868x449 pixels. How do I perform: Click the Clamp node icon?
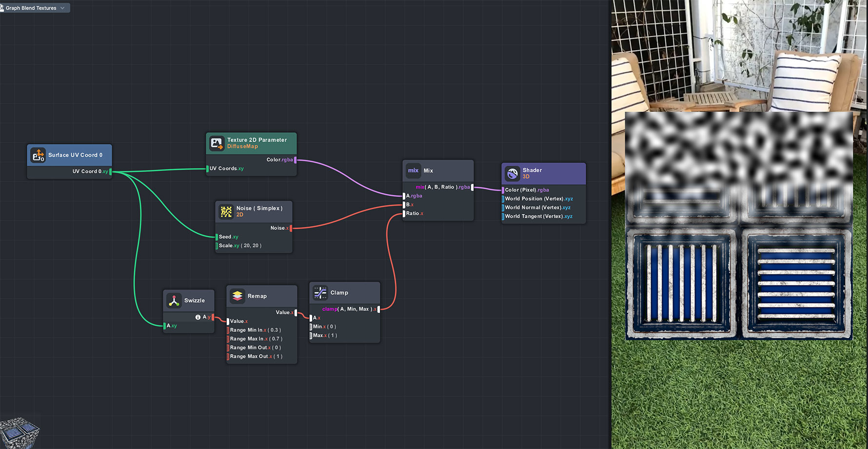coord(320,292)
